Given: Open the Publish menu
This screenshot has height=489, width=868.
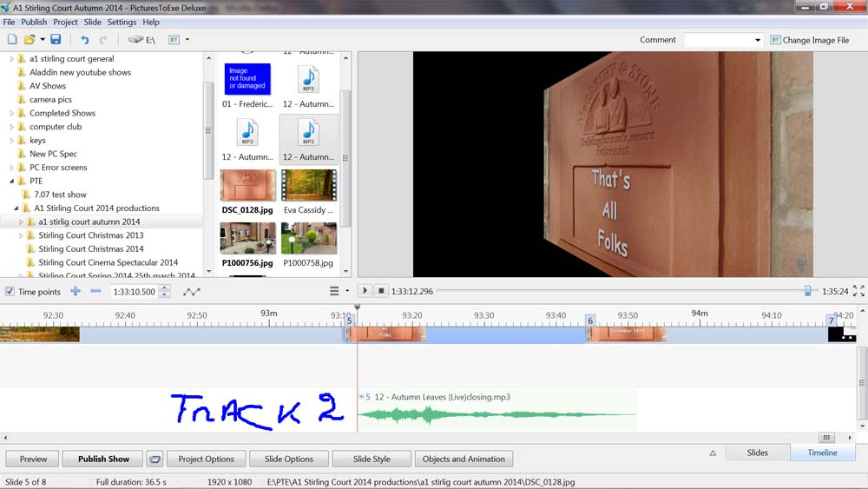Looking at the screenshot, I should click(34, 23).
